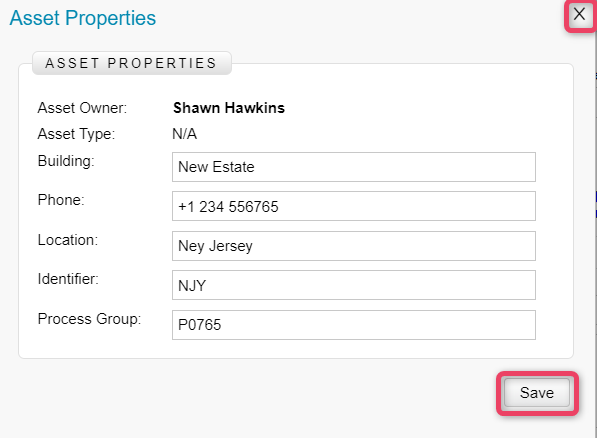
Task: Click the Asset Owner label
Action: click(x=82, y=108)
